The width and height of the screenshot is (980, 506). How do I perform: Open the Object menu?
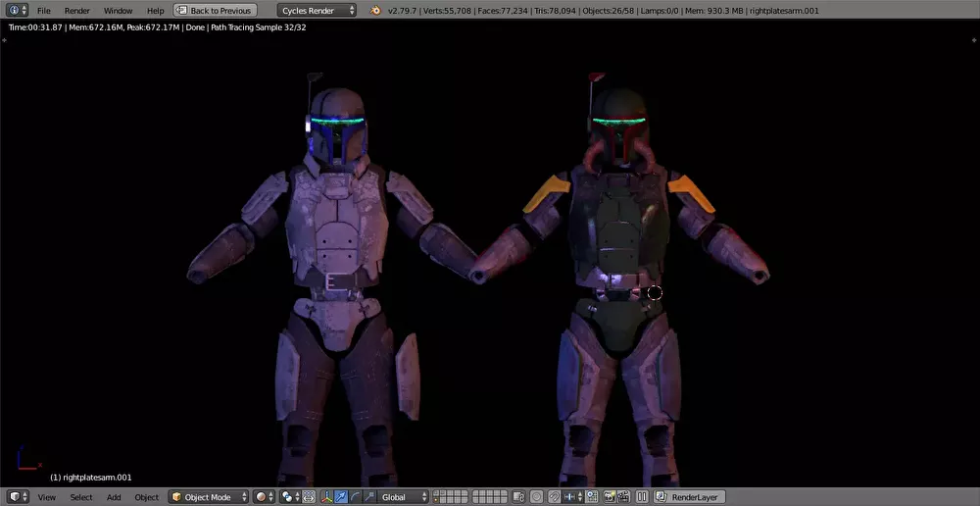click(x=147, y=497)
